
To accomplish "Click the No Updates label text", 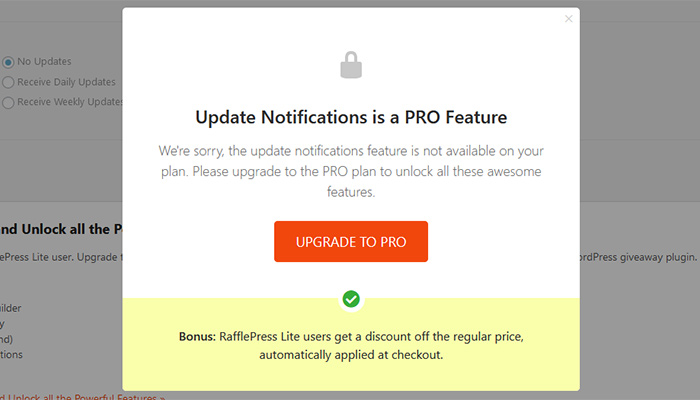I will [44, 62].
